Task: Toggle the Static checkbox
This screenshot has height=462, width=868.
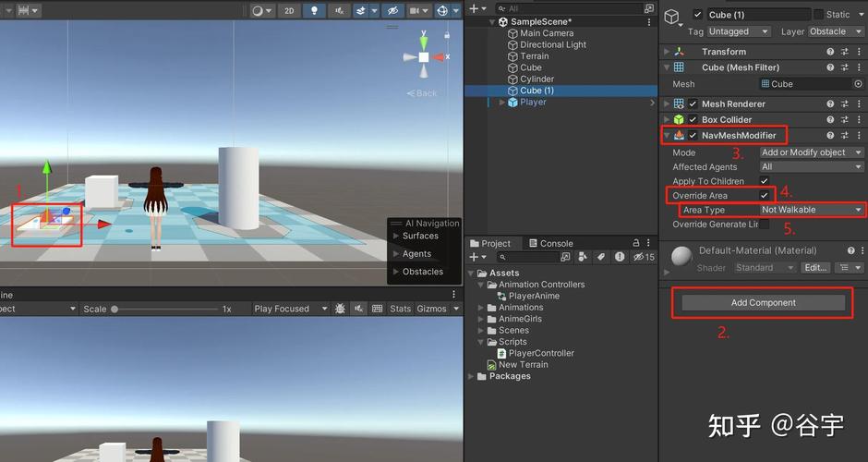Action: [819, 15]
